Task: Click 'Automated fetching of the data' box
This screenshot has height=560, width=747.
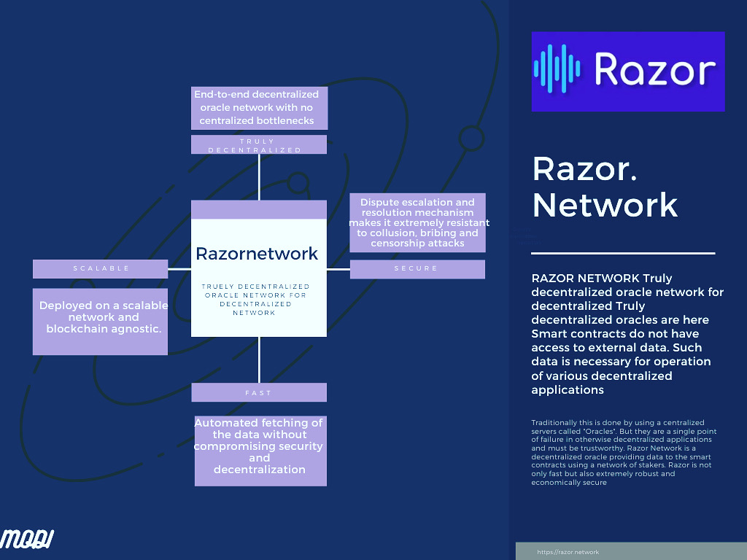Action: pyautogui.click(x=260, y=451)
